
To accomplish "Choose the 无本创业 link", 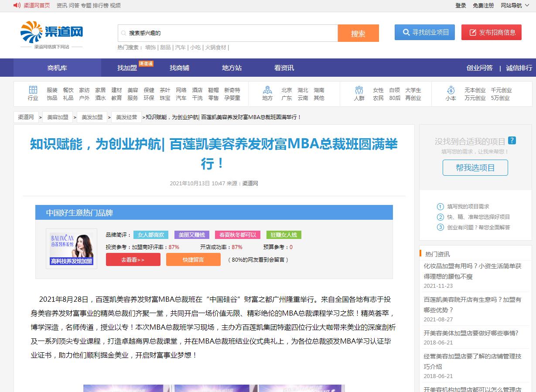I will pos(475,90).
